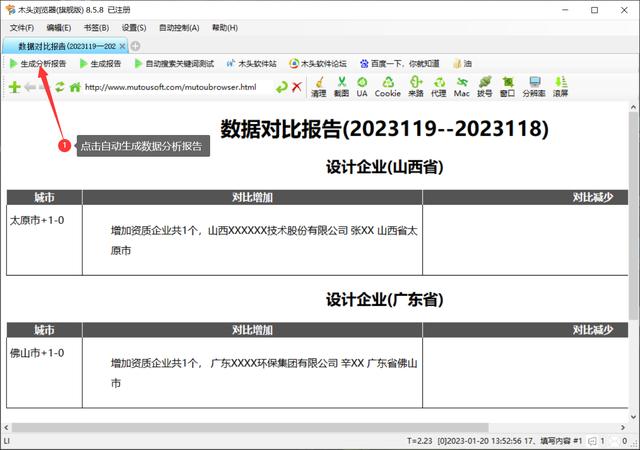Click the scroll right arrow
Viewport: 640px width, 450px height.
(x=623, y=428)
